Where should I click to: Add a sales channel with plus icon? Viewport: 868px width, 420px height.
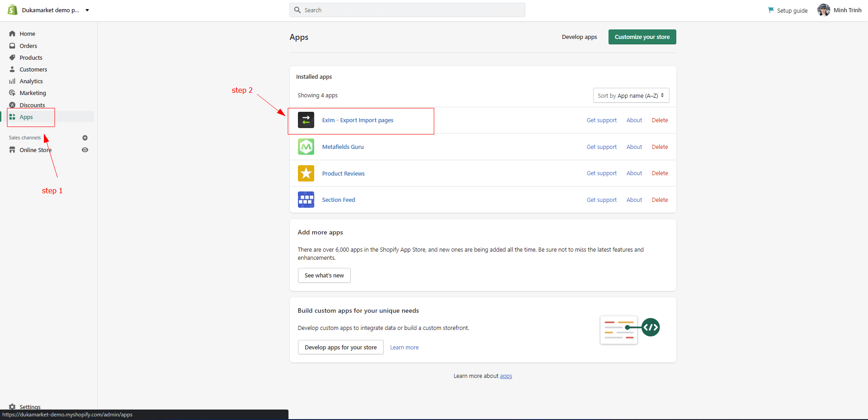85,138
